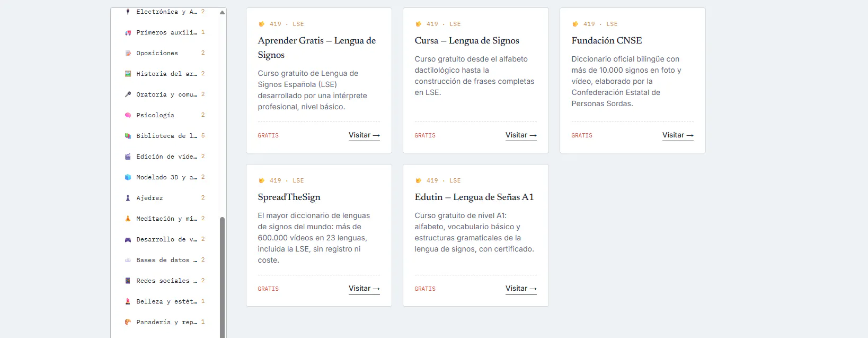
Task: Click the Biblioteca books icon
Action: point(128,136)
